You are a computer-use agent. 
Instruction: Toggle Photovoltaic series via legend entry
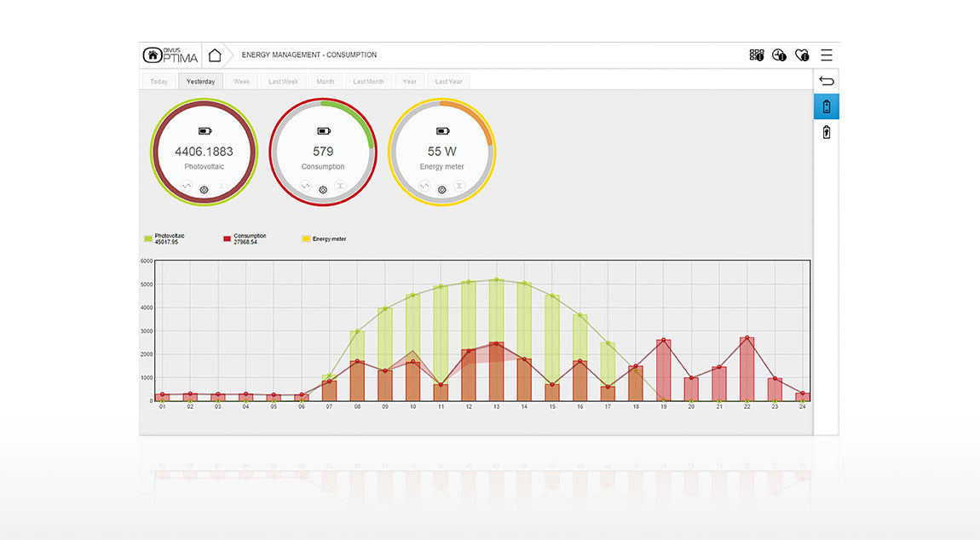(164, 238)
